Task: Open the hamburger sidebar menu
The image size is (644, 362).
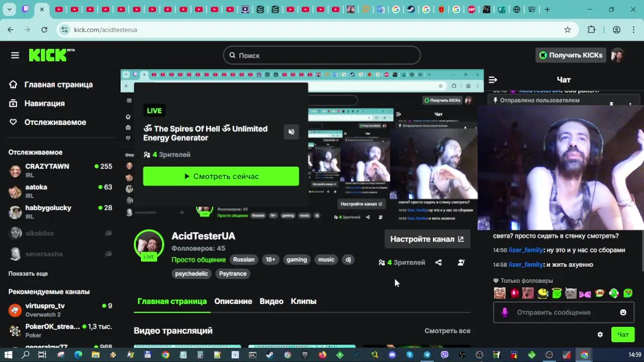Action: pyautogui.click(x=15, y=55)
